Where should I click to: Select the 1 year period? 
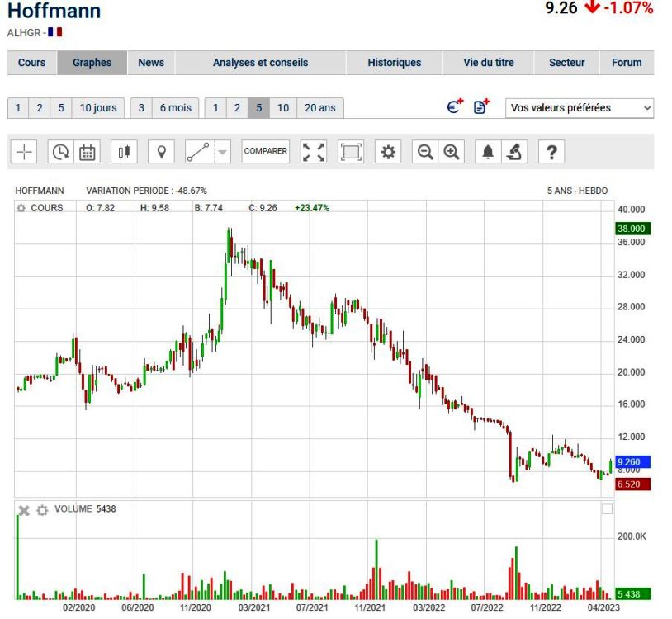[215, 108]
